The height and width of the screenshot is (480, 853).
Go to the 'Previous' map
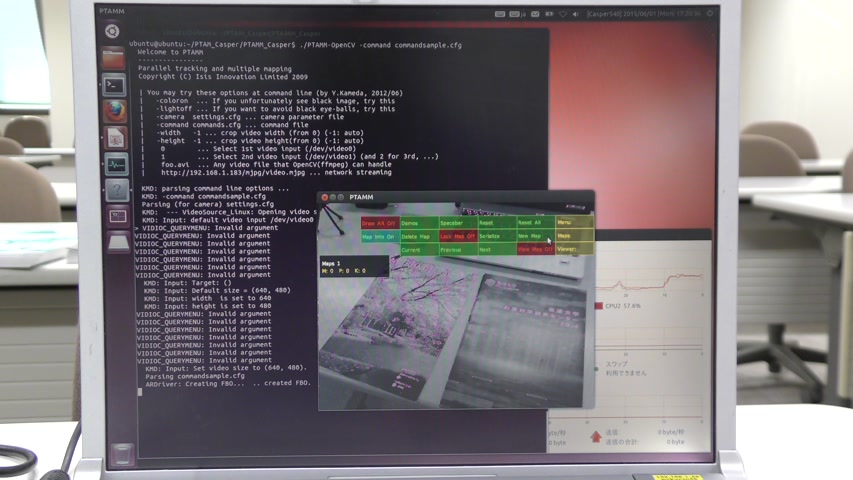coord(458,249)
